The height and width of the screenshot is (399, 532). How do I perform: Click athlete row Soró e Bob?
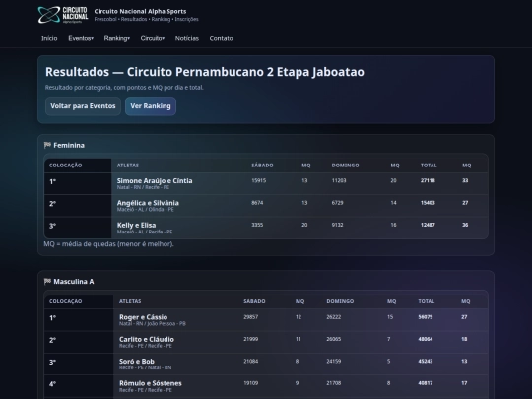(266, 365)
